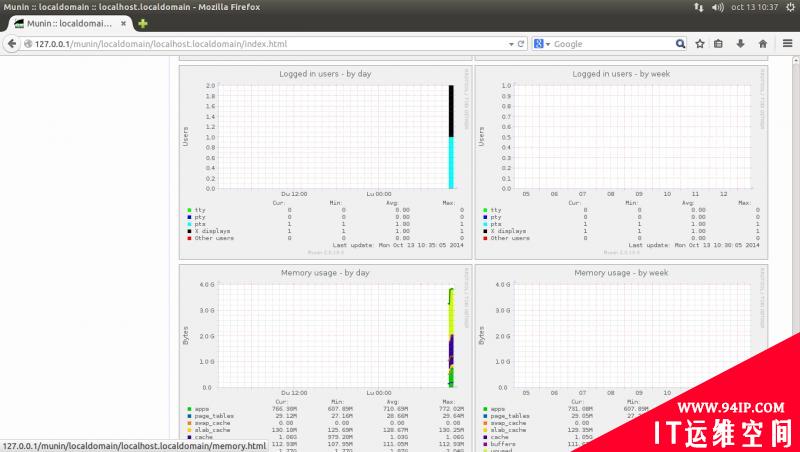Click 'swap_cache' legend in Memory usage by day

[x=212, y=423]
